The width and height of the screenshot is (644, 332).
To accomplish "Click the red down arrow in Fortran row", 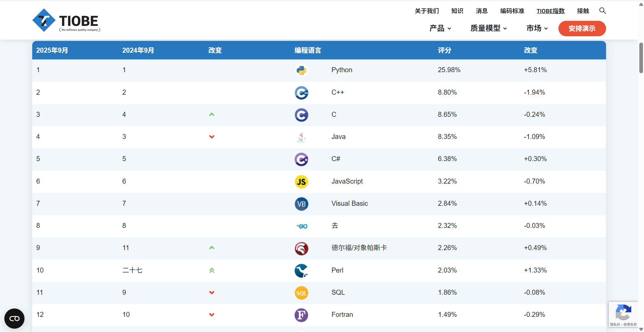I will coord(212,315).
